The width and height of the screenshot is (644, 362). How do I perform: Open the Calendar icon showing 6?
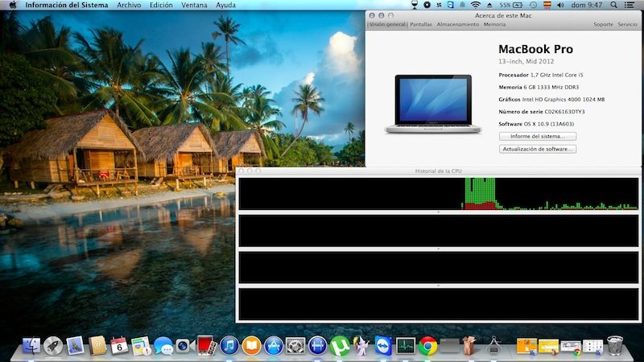click(119, 346)
